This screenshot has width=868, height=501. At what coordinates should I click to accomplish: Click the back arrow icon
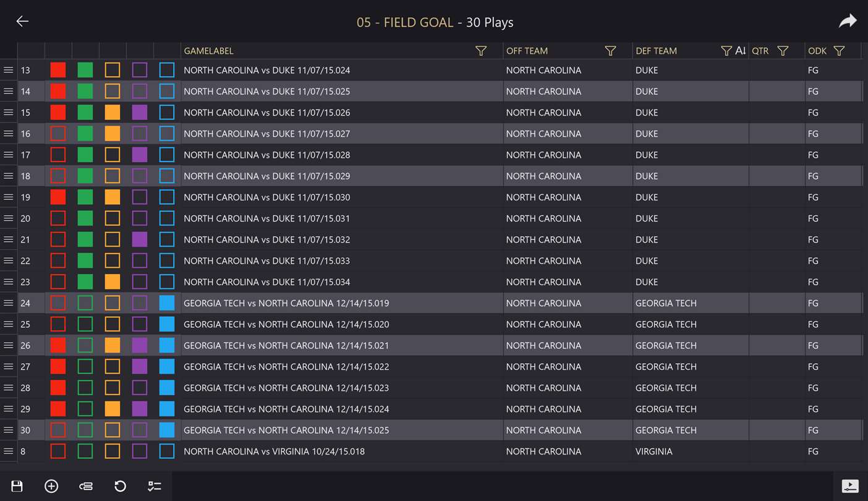(22, 22)
